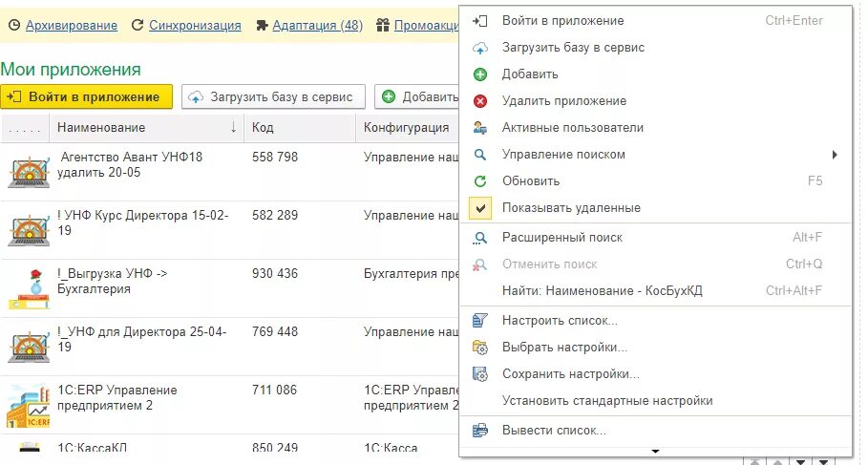Expand more menu items via bottom arrow

pyautogui.click(x=655, y=452)
